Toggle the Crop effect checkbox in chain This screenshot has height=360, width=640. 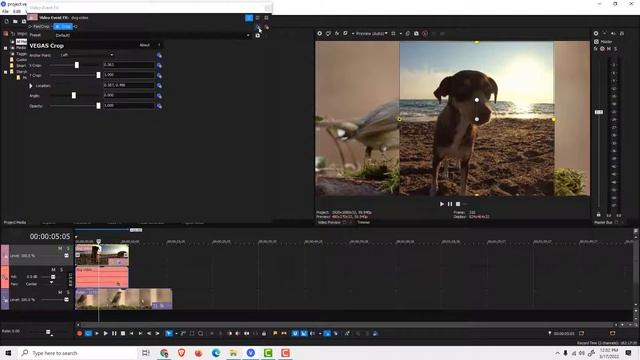point(58,27)
